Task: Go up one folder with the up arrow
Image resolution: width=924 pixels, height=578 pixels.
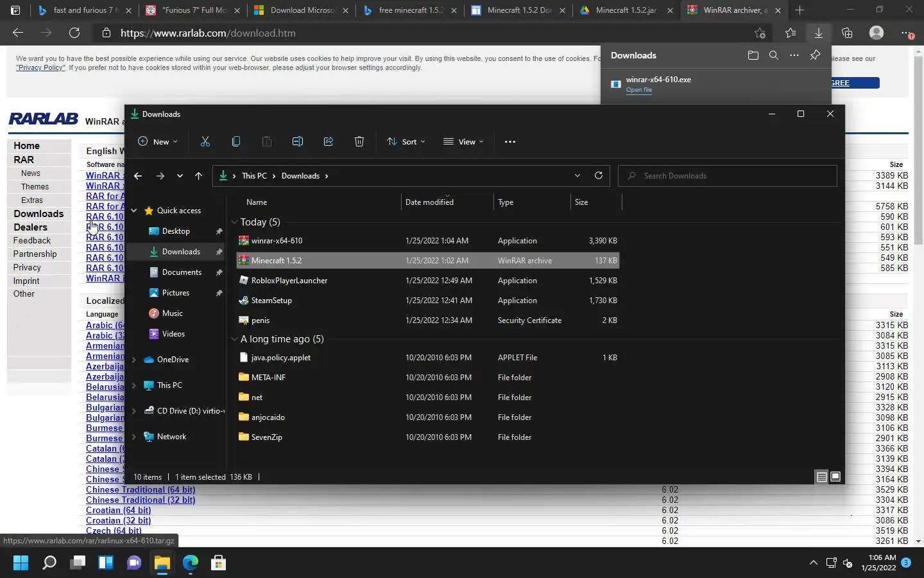Action: coord(198,176)
